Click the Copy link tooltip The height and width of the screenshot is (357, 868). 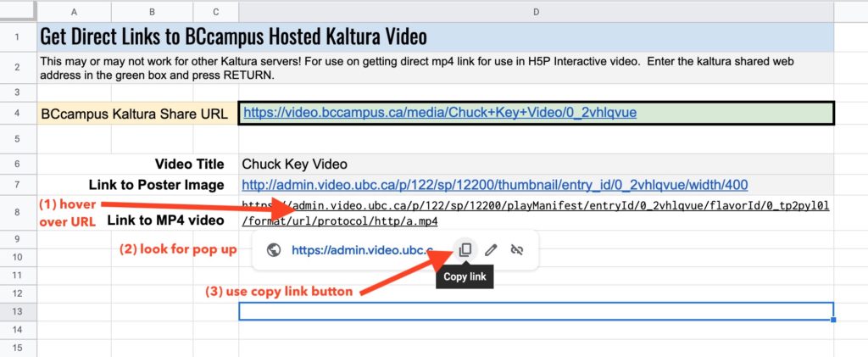465,276
